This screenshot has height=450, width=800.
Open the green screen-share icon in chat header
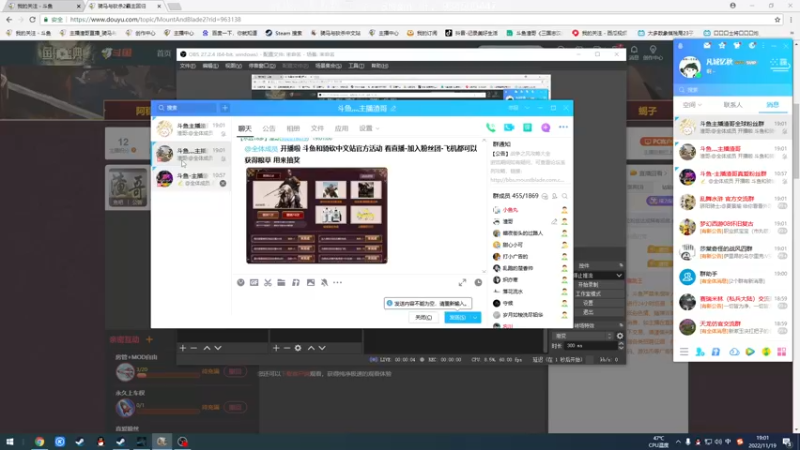527,128
